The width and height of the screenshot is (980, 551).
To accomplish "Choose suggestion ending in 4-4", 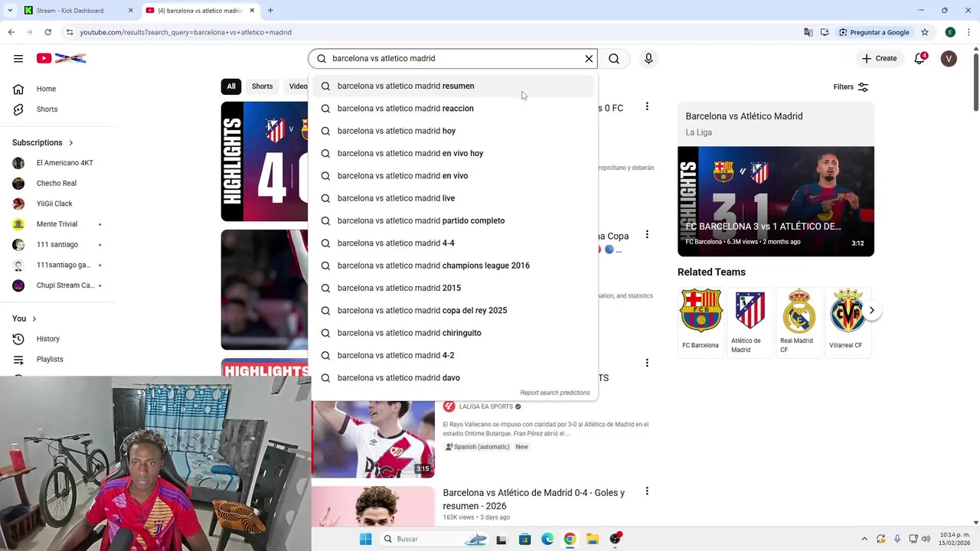I will point(453,243).
